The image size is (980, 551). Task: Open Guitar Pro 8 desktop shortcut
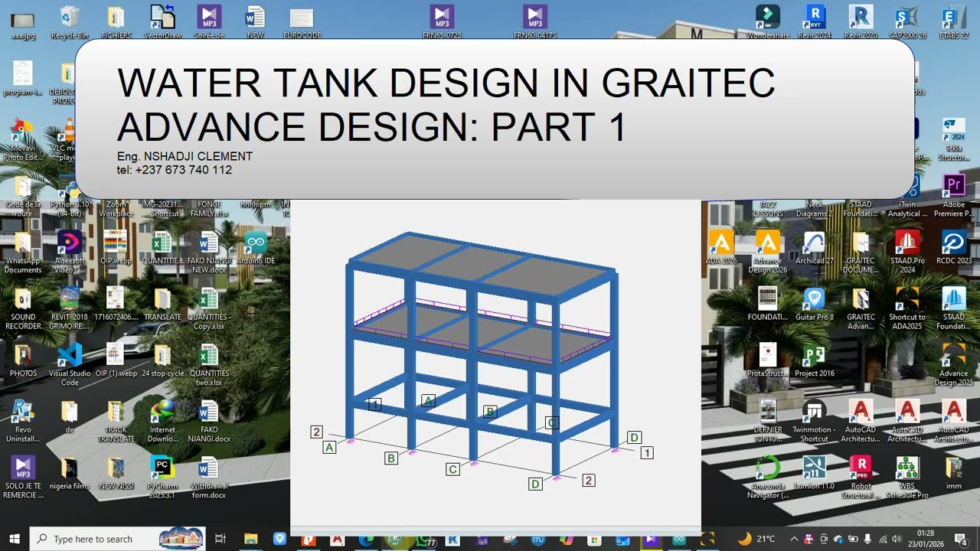pyautogui.click(x=814, y=303)
